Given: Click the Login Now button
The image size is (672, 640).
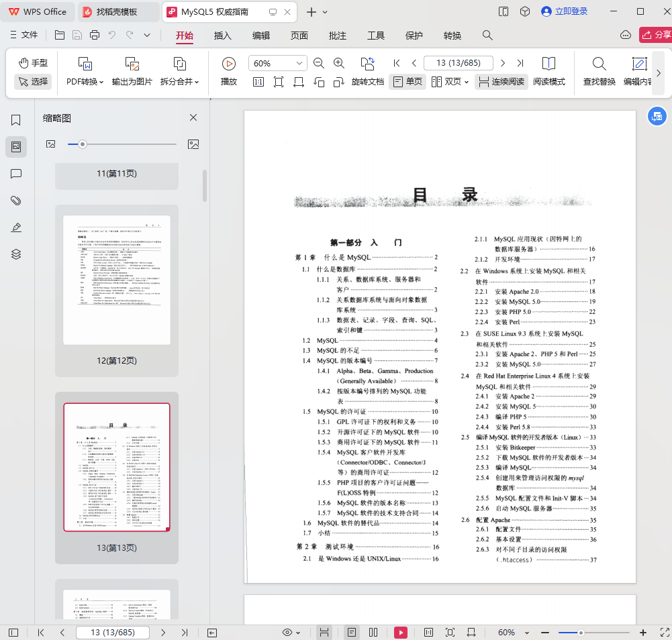Looking at the screenshot, I should pos(564,11).
